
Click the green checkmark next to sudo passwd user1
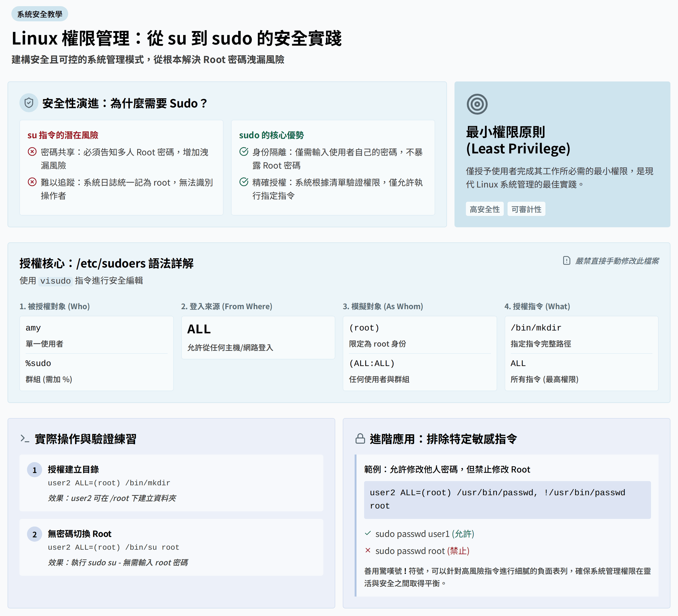tap(368, 533)
